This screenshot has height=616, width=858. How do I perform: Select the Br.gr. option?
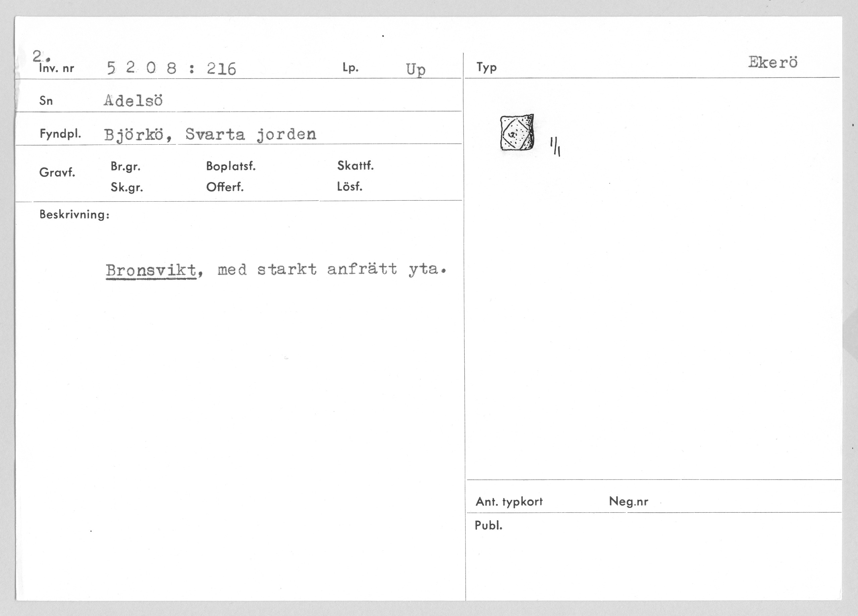pyautogui.click(x=125, y=166)
